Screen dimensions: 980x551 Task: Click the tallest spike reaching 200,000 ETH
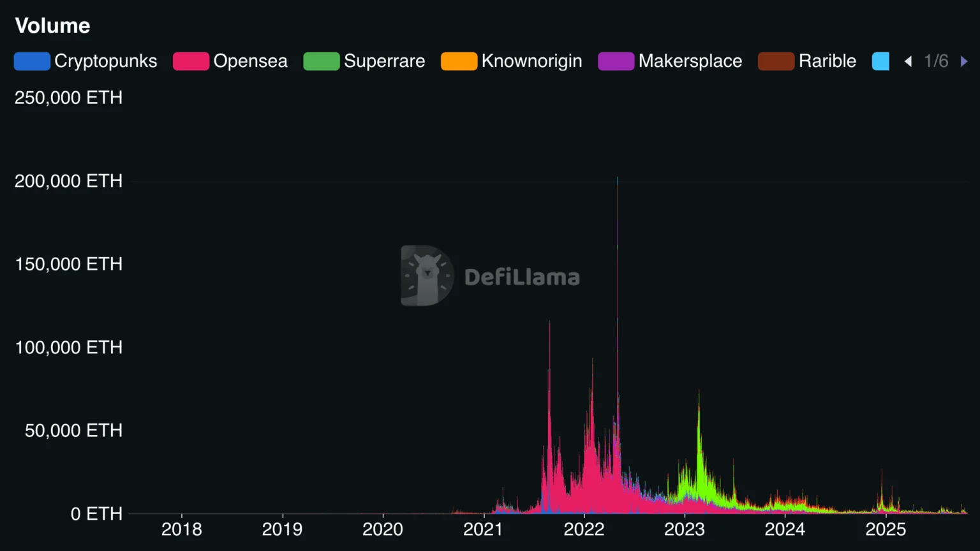click(617, 185)
